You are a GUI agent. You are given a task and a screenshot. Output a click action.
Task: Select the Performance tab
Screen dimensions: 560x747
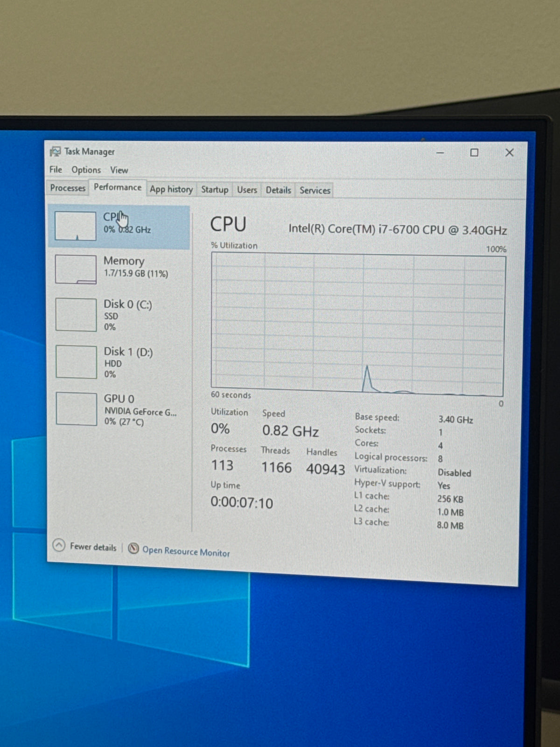(118, 187)
